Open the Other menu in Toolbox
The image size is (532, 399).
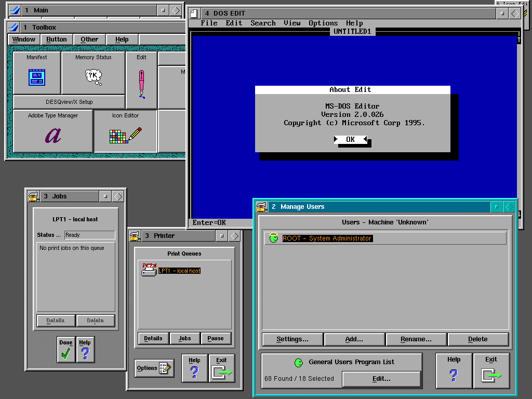click(89, 39)
